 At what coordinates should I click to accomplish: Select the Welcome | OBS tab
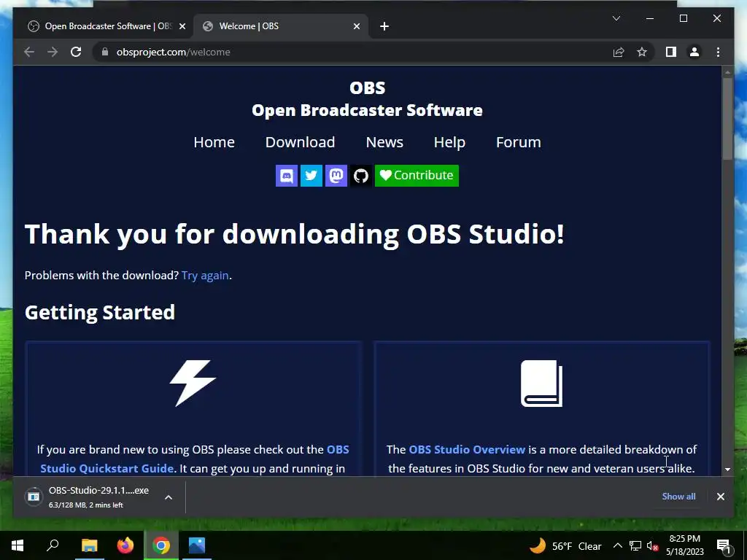tap(281, 26)
